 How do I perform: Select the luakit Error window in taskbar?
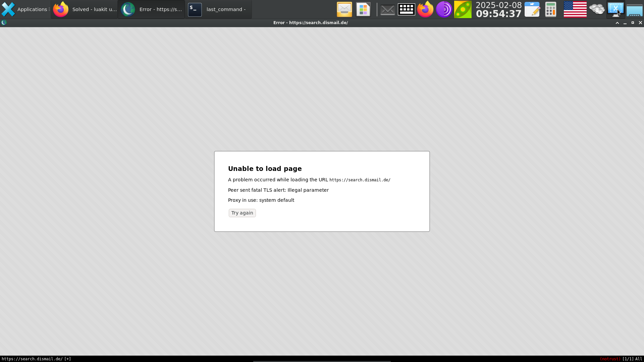(x=151, y=9)
